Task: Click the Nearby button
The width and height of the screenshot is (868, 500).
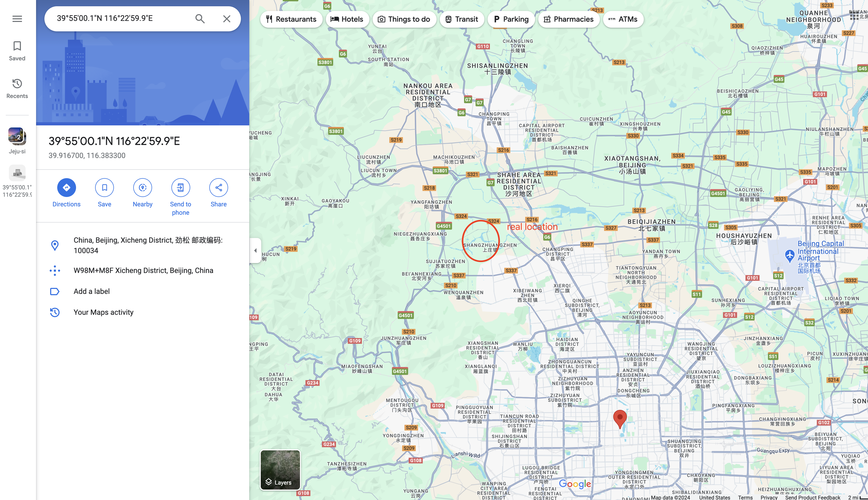Action: 143,193
